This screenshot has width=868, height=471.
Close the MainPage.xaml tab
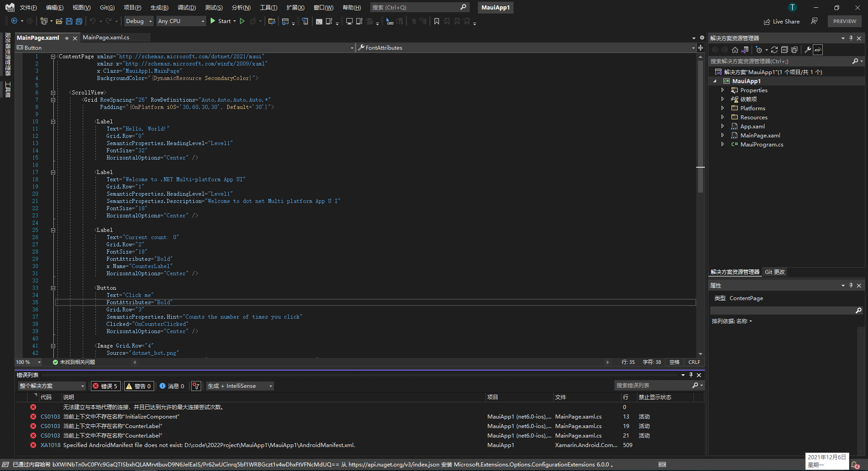[x=75, y=38]
